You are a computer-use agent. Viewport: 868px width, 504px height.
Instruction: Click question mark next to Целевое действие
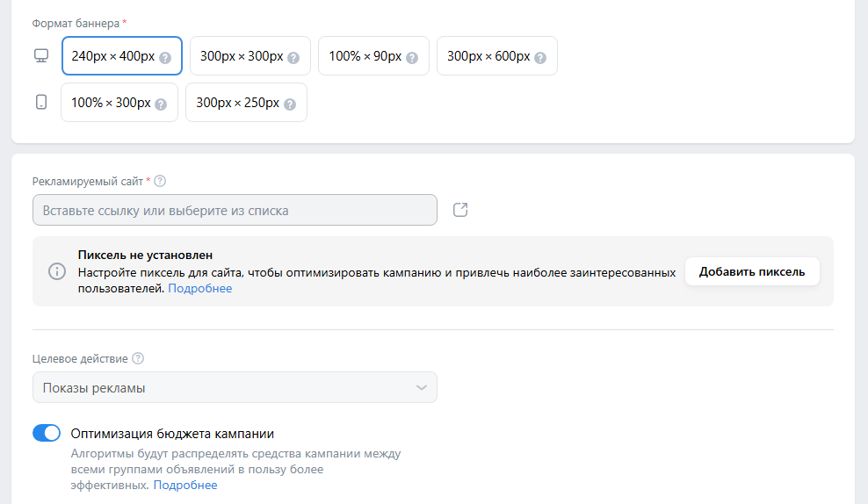pyautogui.click(x=139, y=358)
